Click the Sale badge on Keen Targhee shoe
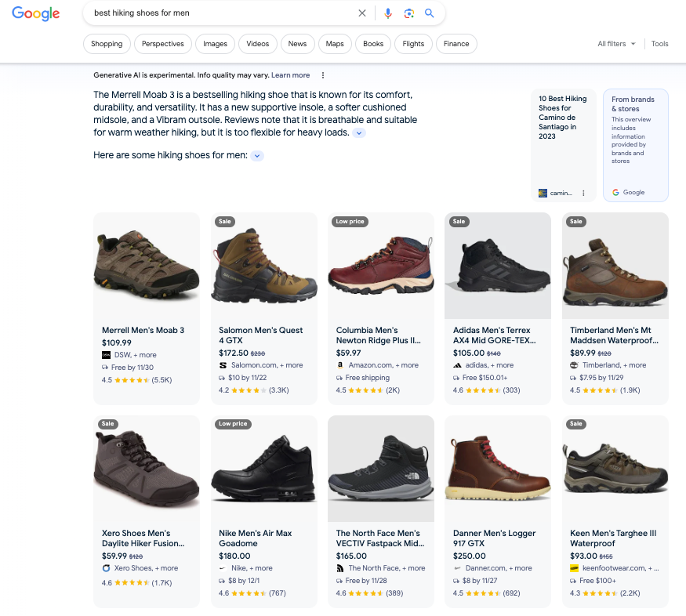This screenshot has width=686, height=616. coord(575,424)
